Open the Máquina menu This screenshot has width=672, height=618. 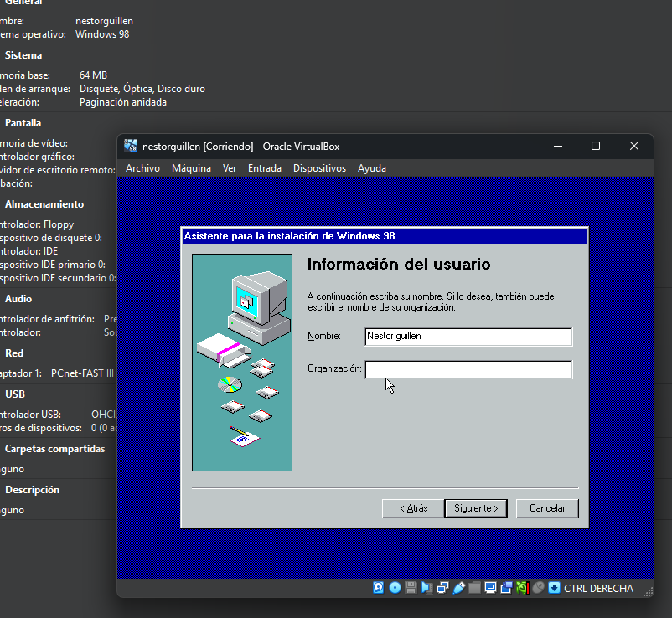pyautogui.click(x=191, y=168)
